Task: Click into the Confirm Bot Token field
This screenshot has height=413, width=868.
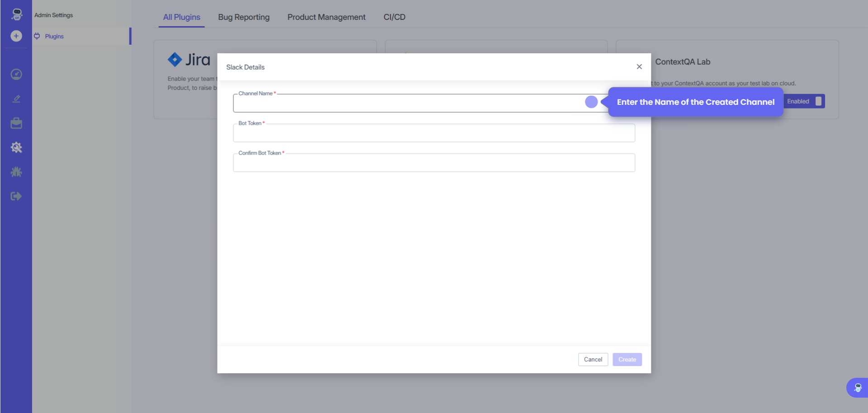Action: coord(434,163)
